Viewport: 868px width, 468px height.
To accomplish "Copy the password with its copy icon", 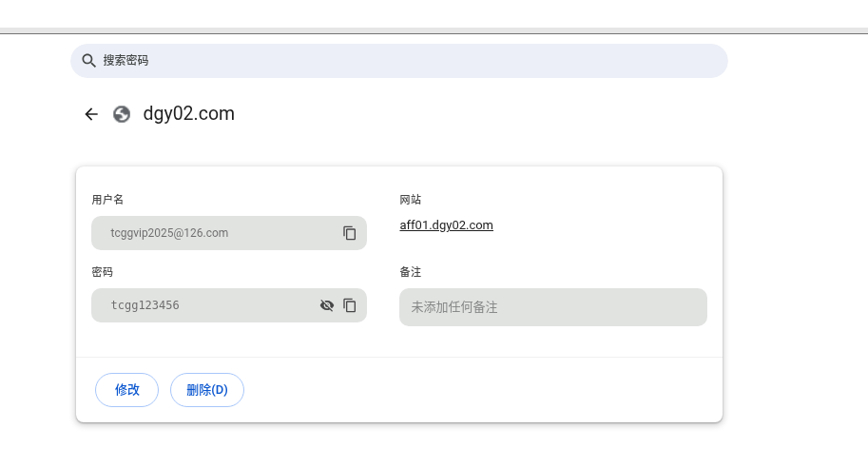I will coord(349,305).
